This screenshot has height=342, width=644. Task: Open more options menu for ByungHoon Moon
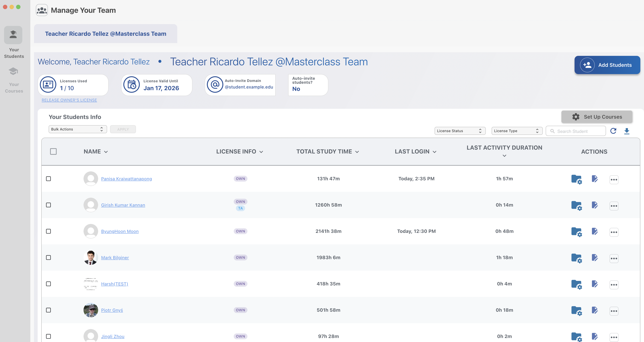click(x=614, y=232)
